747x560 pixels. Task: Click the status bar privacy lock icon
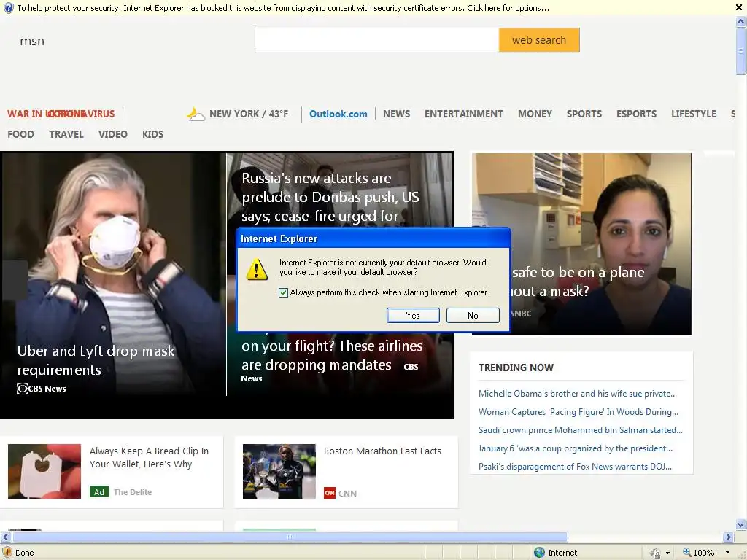pyautogui.click(x=656, y=553)
